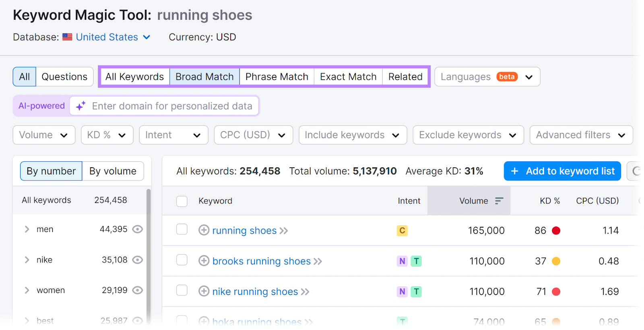Switch to the All tab
The width and height of the screenshot is (644, 330).
(x=25, y=77)
